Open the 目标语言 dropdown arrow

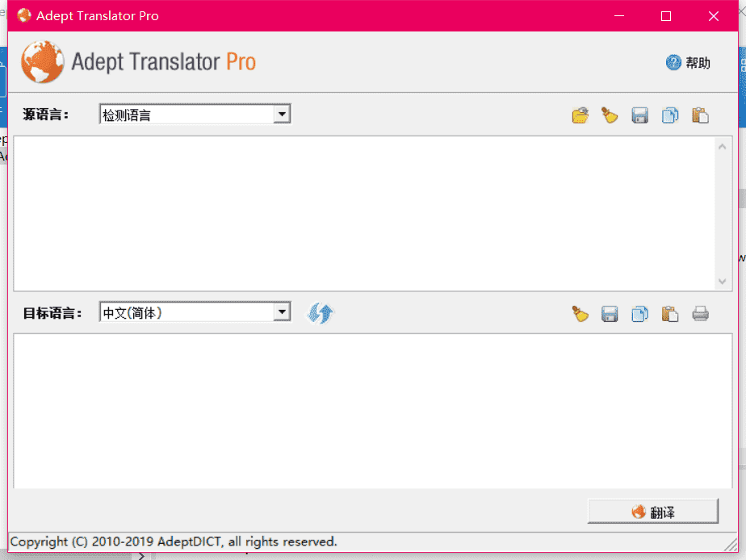282,311
